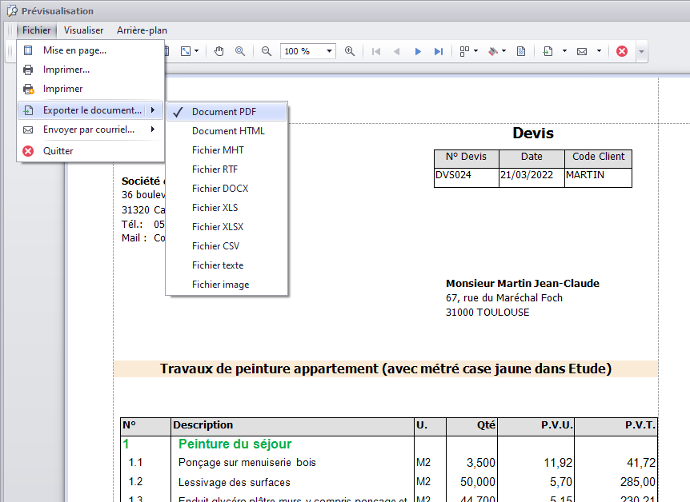Open the Visualiser menu
Screen dimensions: 690x502
click(x=84, y=30)
